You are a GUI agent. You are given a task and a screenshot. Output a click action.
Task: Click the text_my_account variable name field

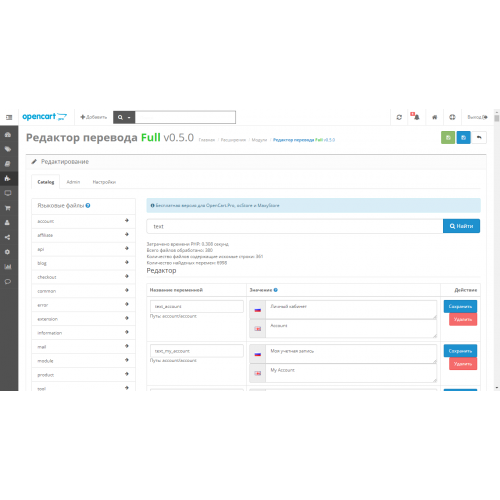197,351
